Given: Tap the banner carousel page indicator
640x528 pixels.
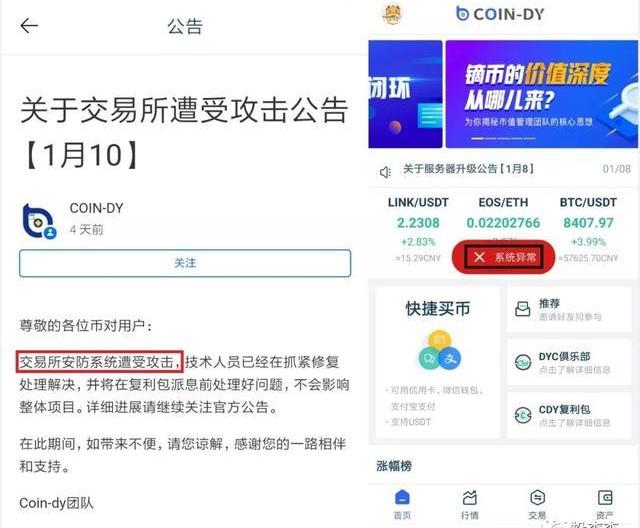Looking at the screenshot, I should pyautogui.click(x=503, y=139).
